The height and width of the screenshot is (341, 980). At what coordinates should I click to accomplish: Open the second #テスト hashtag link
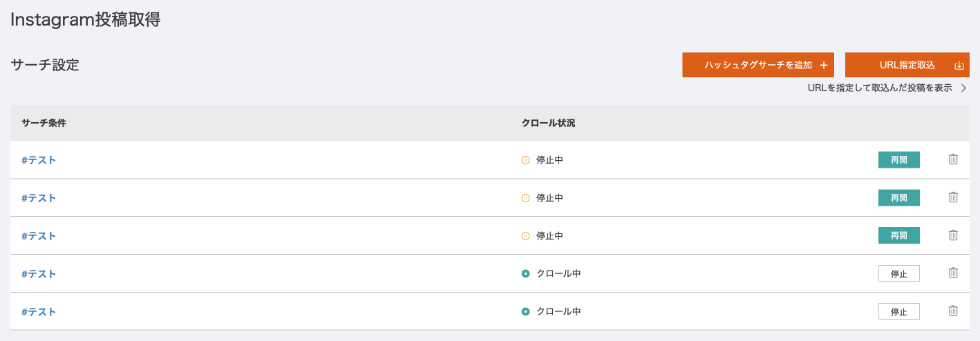click(x=39, y=198)
